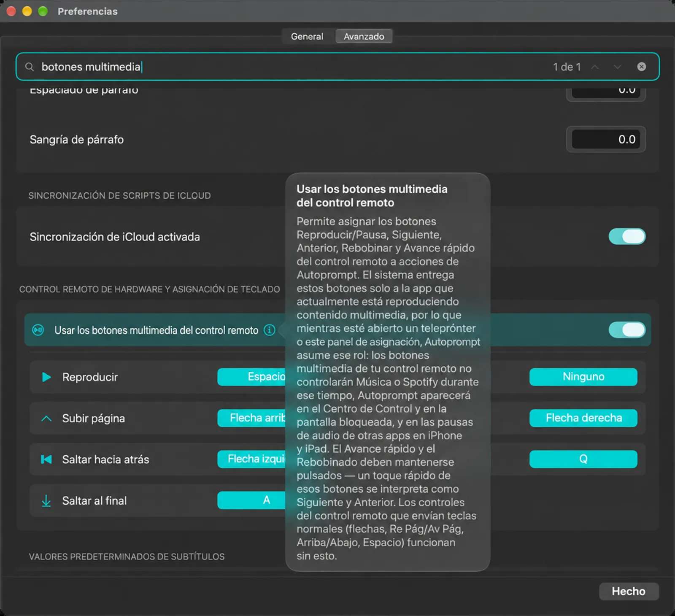Edit the Flecha derecha key binding

[x=583, y=418]
